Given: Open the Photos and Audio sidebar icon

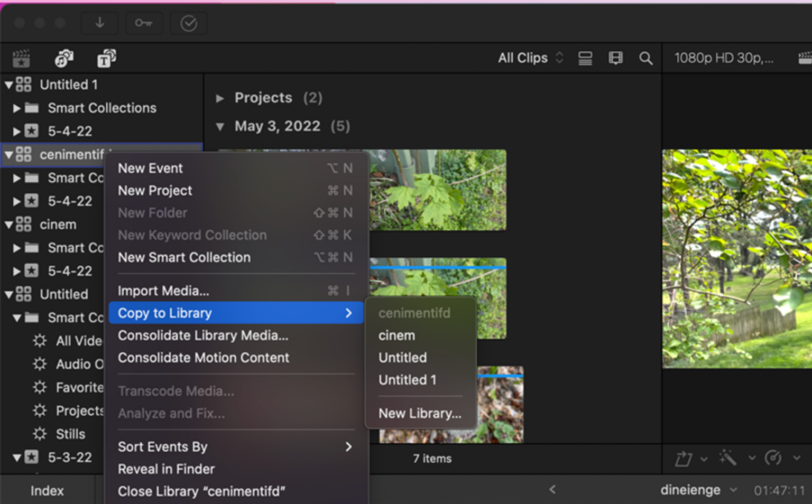Looking at the screenshot, I should 64,58.
